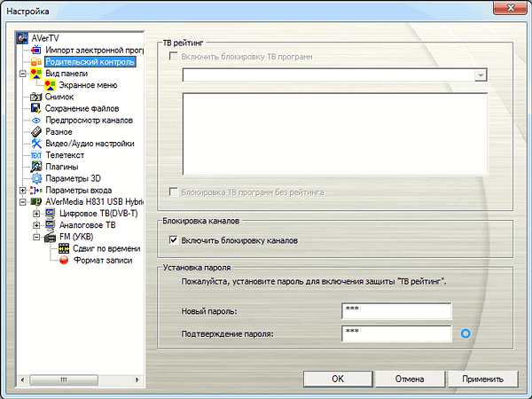Open Экранное меню settings
The image size is (532, 399).
[88, 85]
